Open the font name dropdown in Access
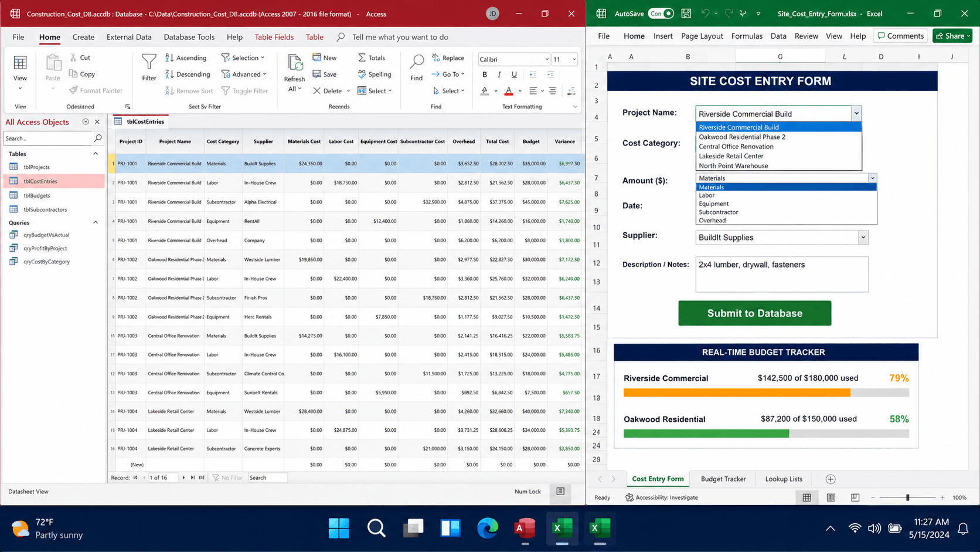The height and width of the screenshot is (552, 980). tap(547, 59)
